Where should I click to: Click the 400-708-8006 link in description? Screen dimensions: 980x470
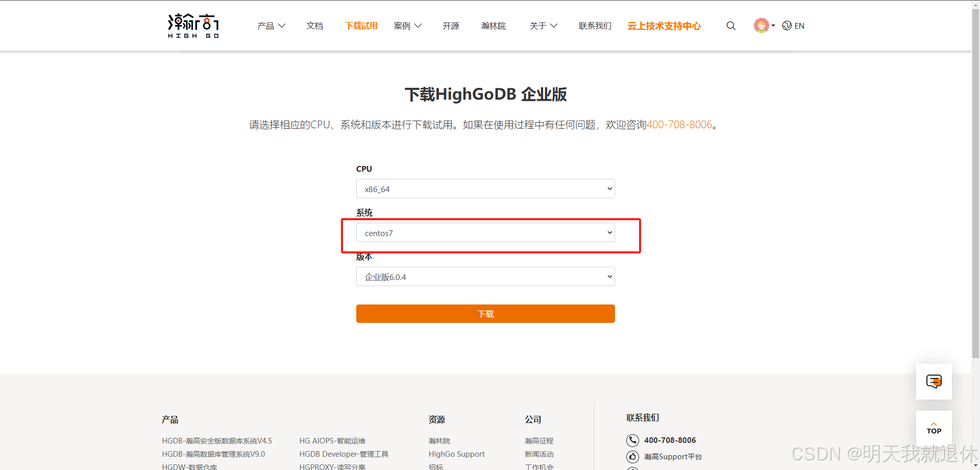point(679,125)
